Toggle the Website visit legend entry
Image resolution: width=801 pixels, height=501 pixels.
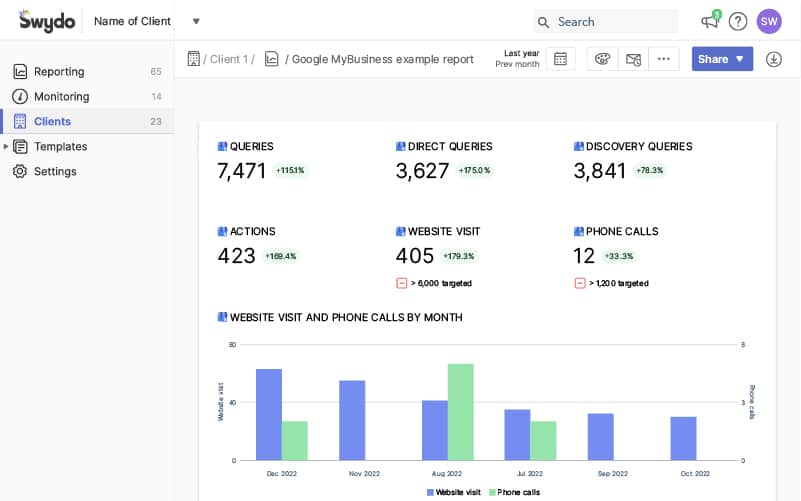click(454, 492)
